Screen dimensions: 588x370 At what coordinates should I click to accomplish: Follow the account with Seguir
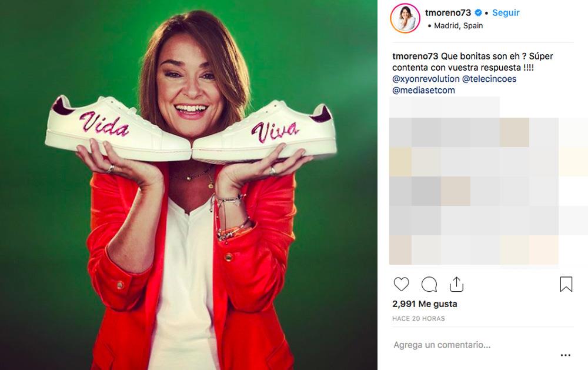506,12
